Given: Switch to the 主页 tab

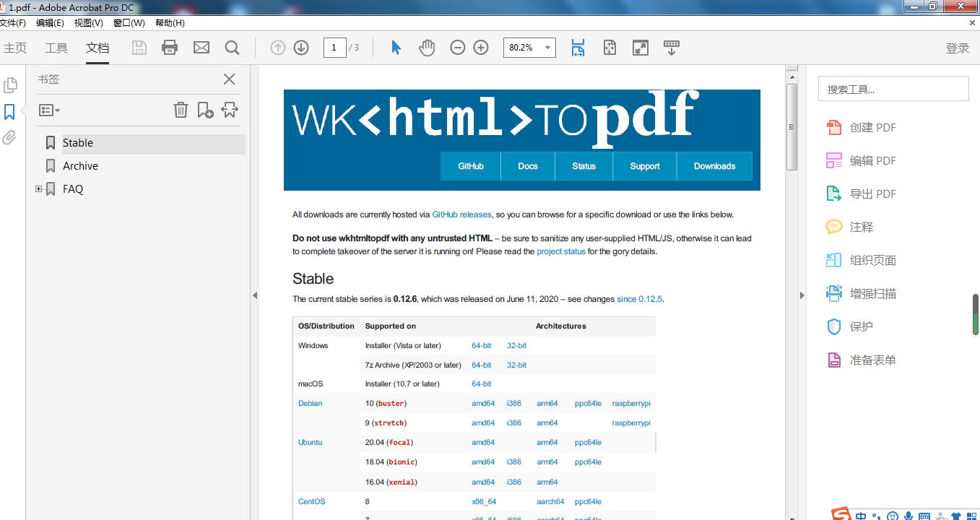Looking at the screenshot, I should coord(15,48).
